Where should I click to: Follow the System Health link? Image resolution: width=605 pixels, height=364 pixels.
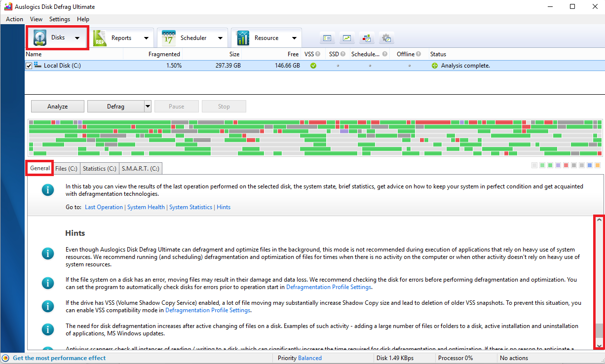pos(146,207)
